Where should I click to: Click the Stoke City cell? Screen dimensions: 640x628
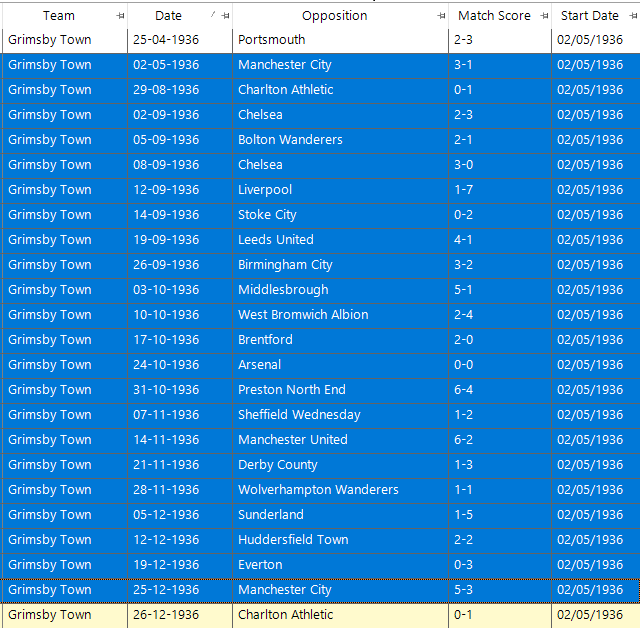click(340, 215)
